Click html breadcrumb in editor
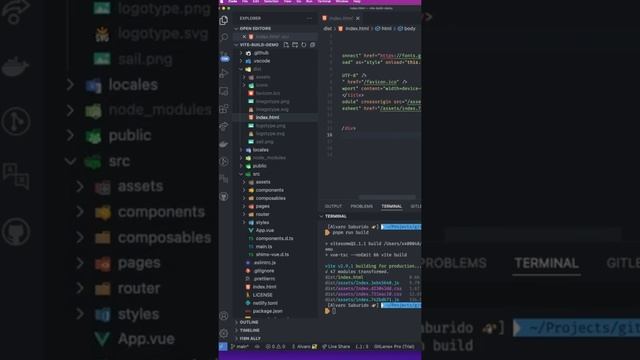Screen dimensions: 640x360 (384, 29)
